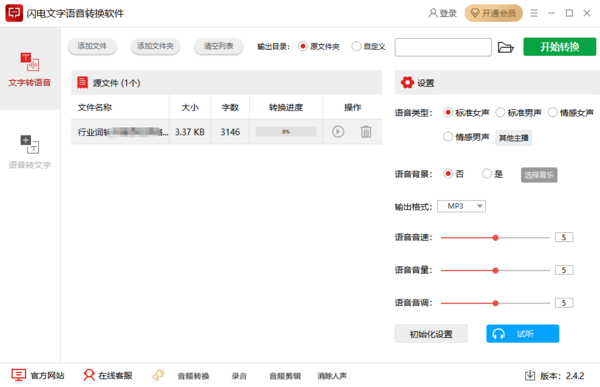Open 音频转换 tool link
600x387 pixels.
193,376
